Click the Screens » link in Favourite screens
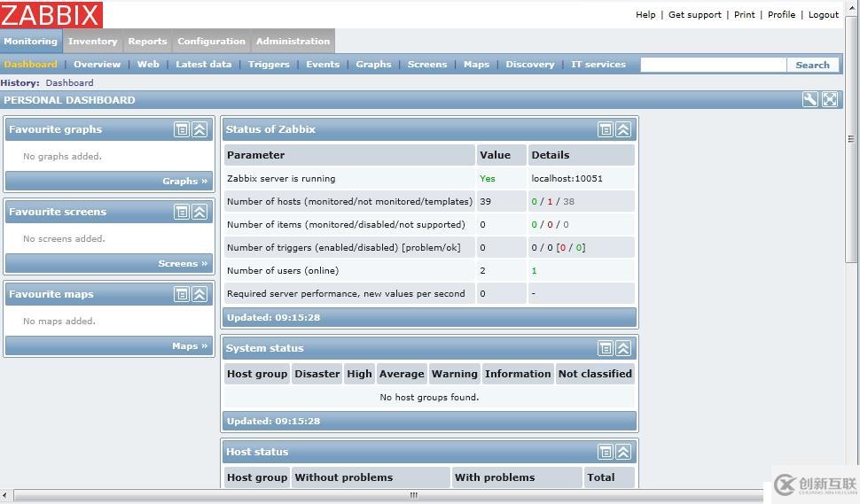 [183, 263]
